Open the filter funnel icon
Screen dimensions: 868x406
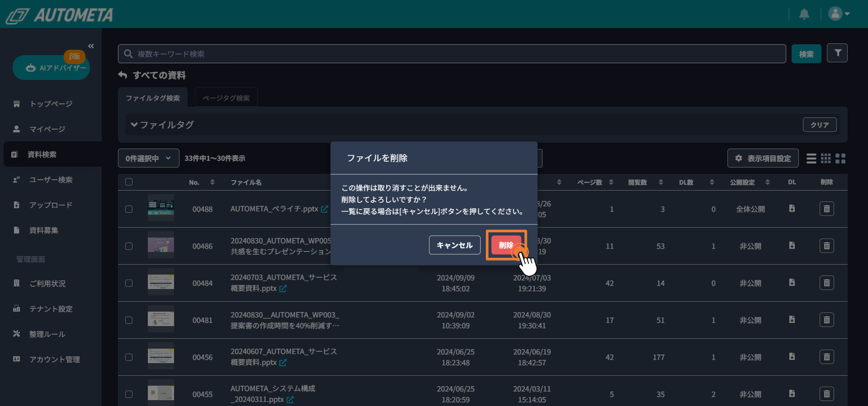(837, 53)
